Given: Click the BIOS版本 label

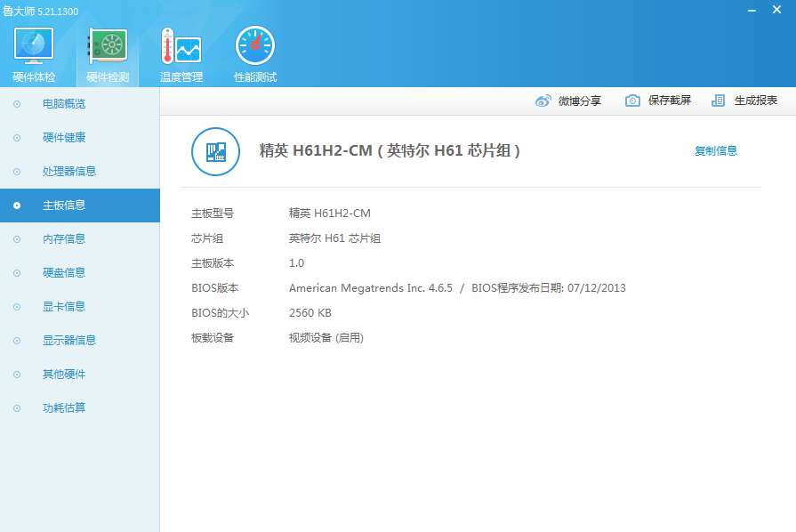Looking at the screenshot, I should 214,288.
